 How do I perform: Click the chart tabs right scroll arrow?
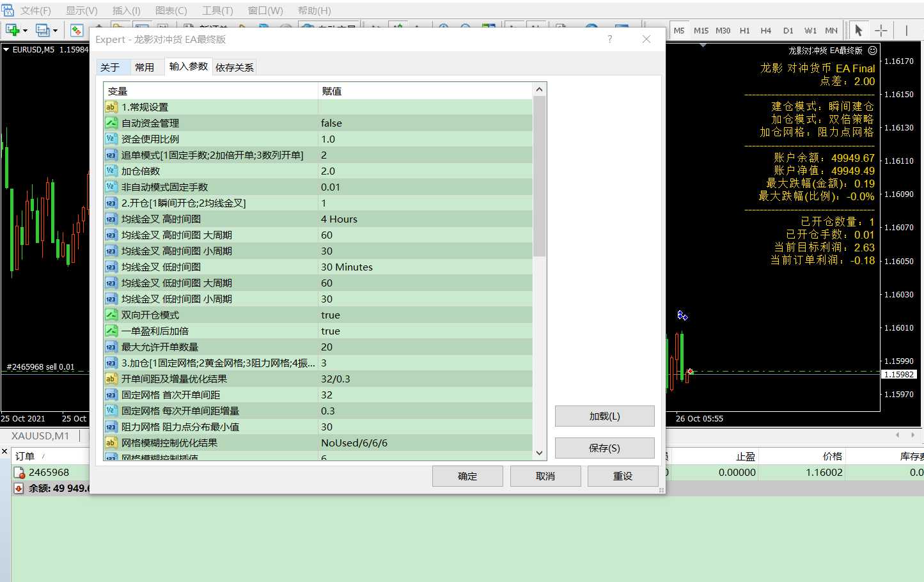click(x=912, y=435)
